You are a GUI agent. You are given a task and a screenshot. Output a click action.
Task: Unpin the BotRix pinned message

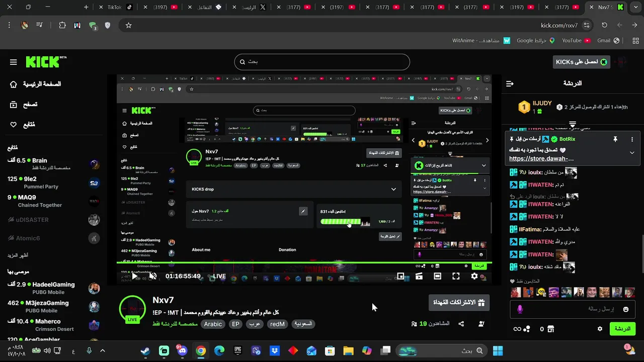point(615,139)
